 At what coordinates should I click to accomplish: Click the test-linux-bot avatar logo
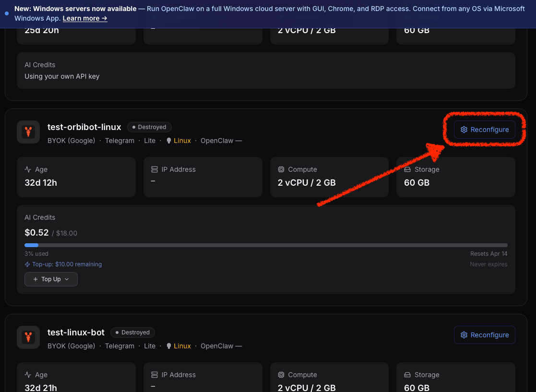click(x=28, y=337)
